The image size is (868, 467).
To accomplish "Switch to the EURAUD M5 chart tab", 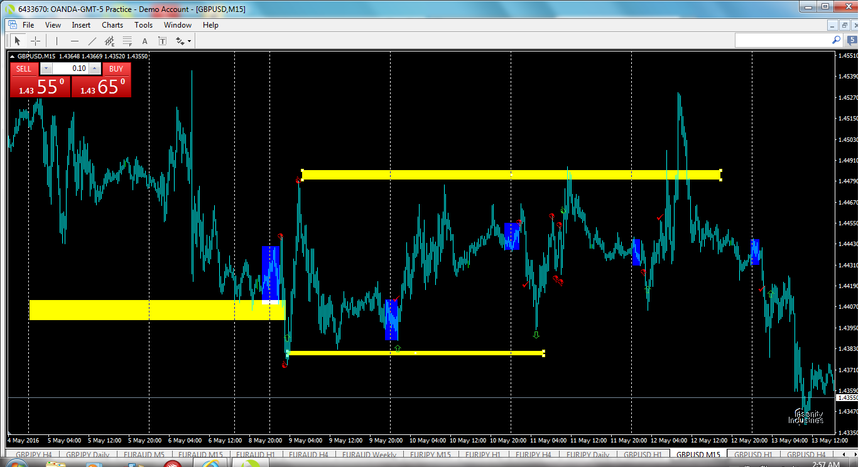I will coord(143,455).
